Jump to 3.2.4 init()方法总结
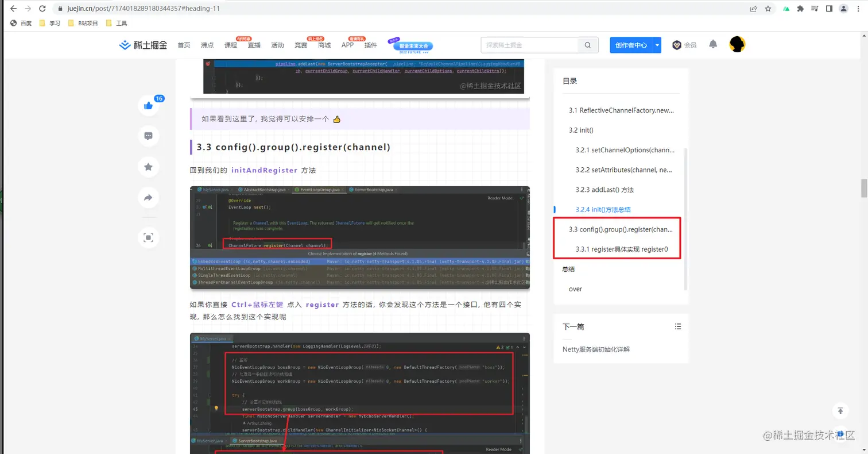This screenshot has width=868, height=454. tap(603, 210)
